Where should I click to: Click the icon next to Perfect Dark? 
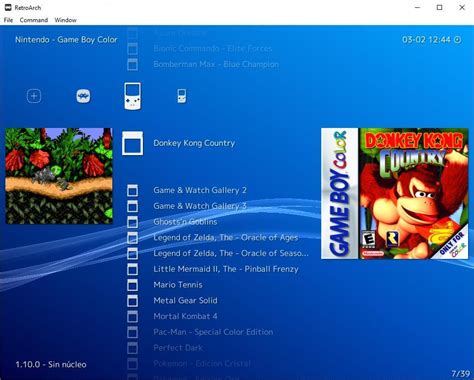point(132,348)
